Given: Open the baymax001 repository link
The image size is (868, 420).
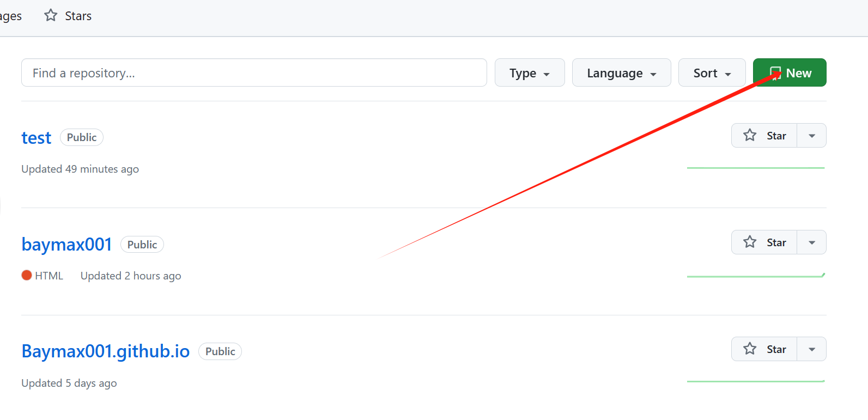Looking at the screenshot, I should [66, 245].
